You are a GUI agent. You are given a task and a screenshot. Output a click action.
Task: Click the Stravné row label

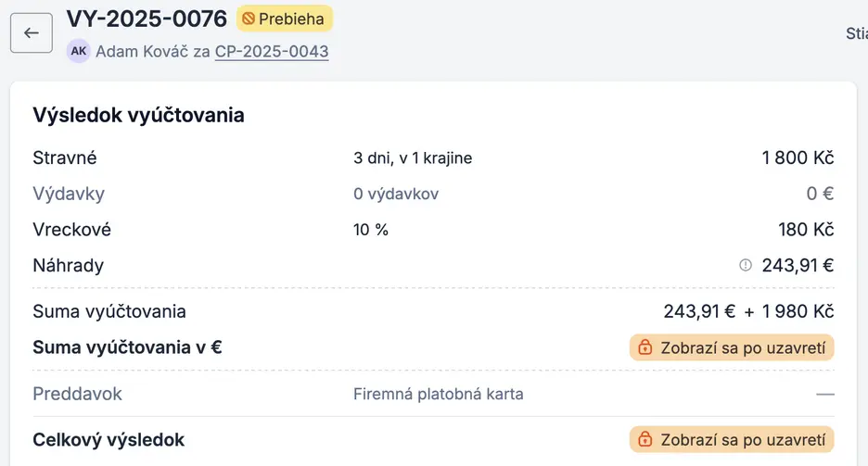(65, 158)
